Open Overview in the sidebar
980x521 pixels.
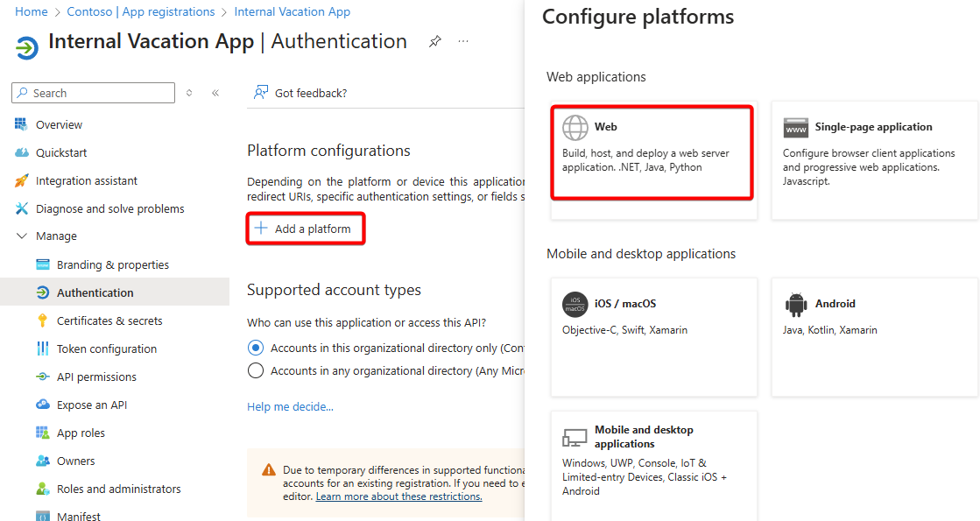59,125
